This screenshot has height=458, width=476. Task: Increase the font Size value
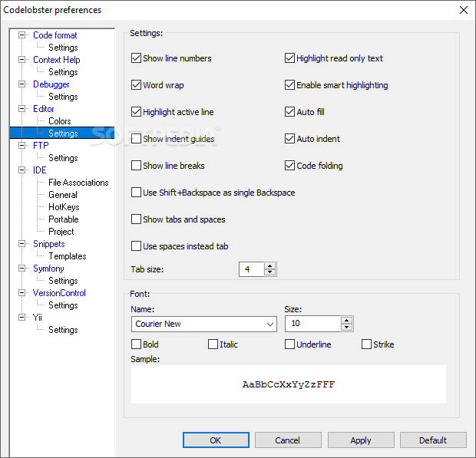346,321
